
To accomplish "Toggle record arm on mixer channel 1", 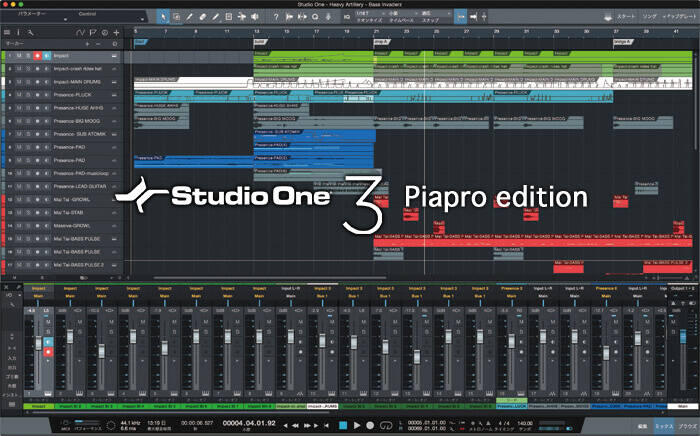I will [48, 352].
